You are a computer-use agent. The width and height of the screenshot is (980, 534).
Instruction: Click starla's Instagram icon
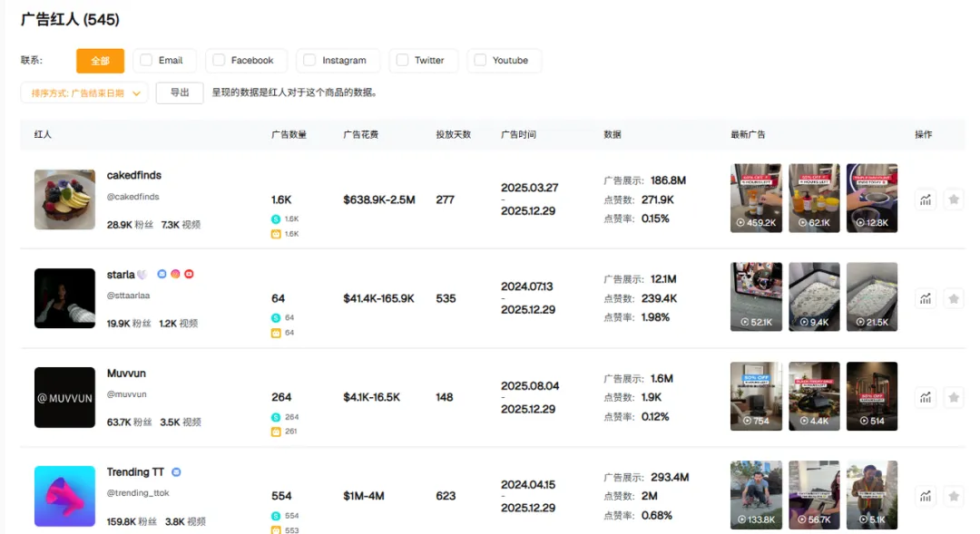[x=175, y=275]
